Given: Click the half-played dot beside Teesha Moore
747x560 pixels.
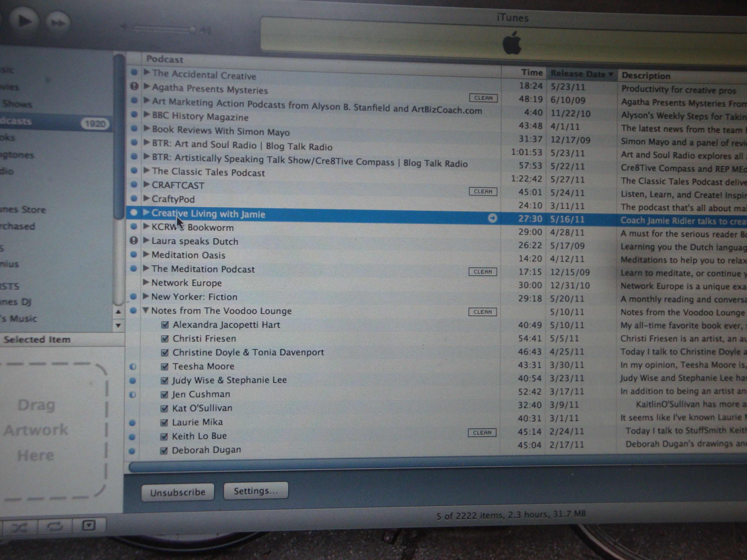Looking at the screenshot, I should tap(133, 366).
